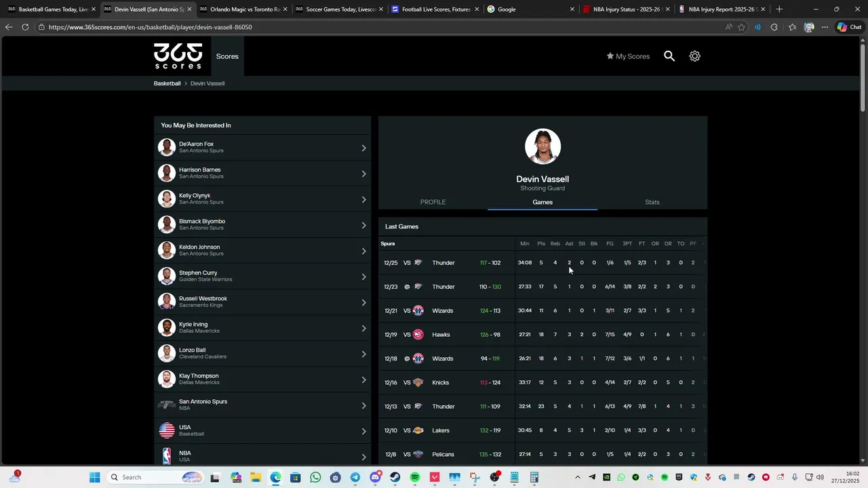This screenshot has width=868, height=488.
Task: Click the 3PT column header
Action: pos(627,244)
